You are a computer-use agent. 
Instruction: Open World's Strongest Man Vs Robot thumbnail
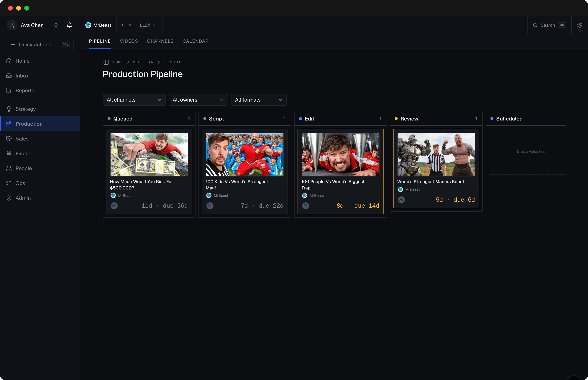click(x=436, y=154)
